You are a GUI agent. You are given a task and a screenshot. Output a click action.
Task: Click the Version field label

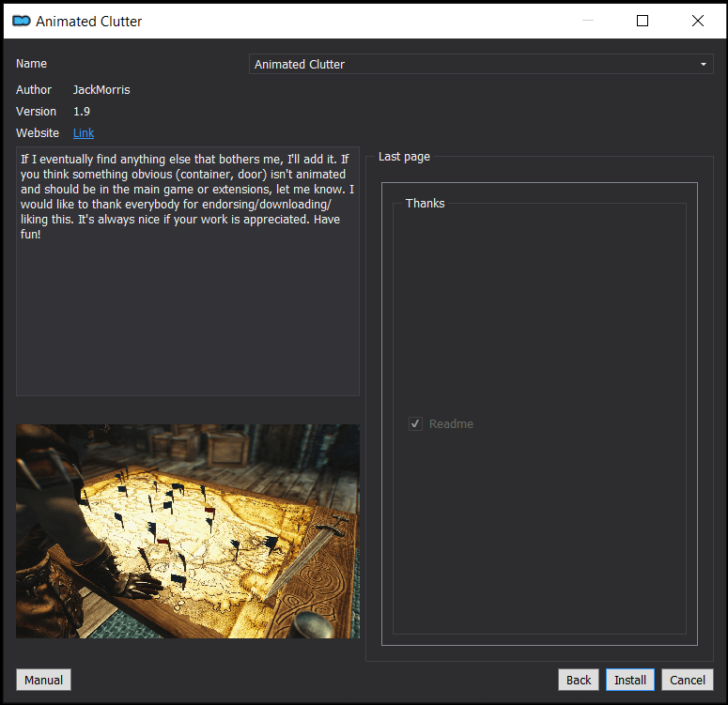coord(36,112)
